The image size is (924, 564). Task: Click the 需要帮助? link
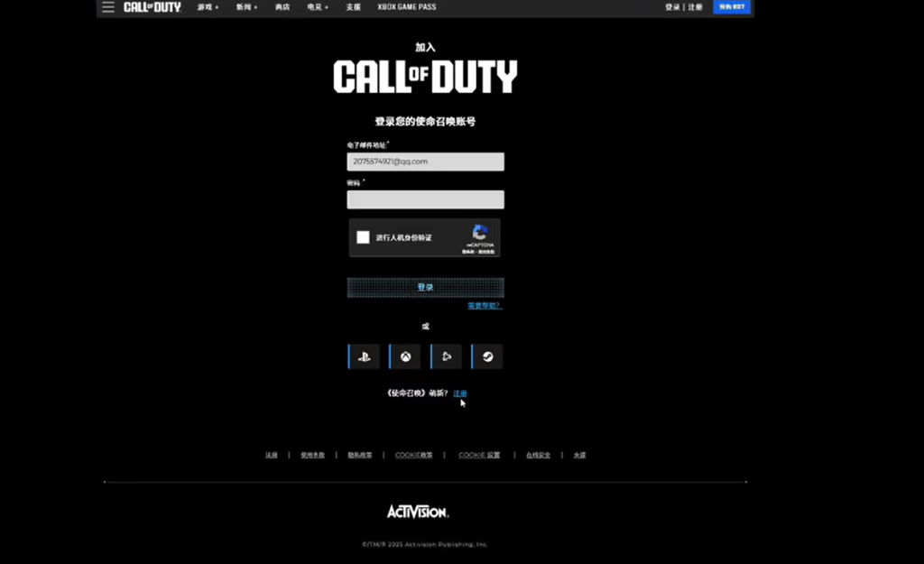[x=484, y=306]
